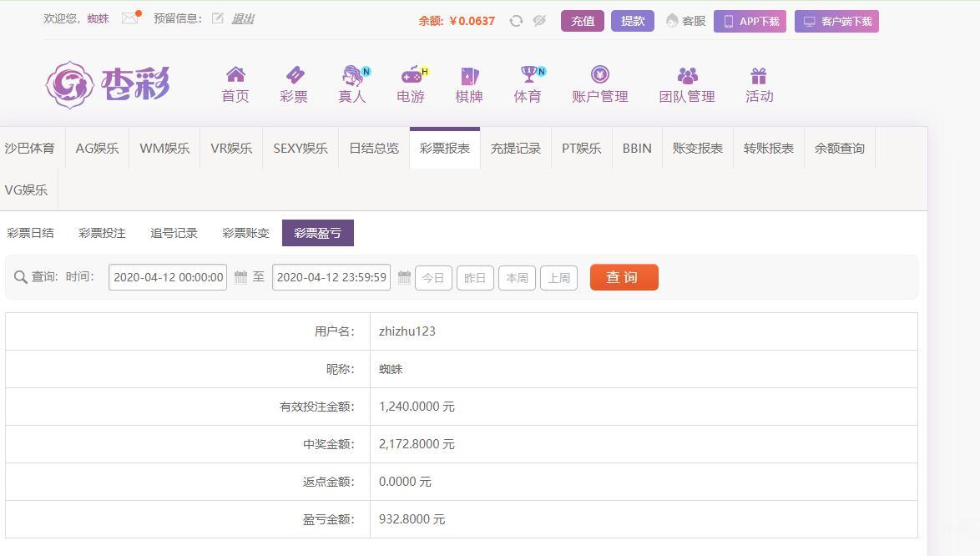The image size is (980, 556).
Task: Click the mail envelope message icon
Action: point(129,18)
